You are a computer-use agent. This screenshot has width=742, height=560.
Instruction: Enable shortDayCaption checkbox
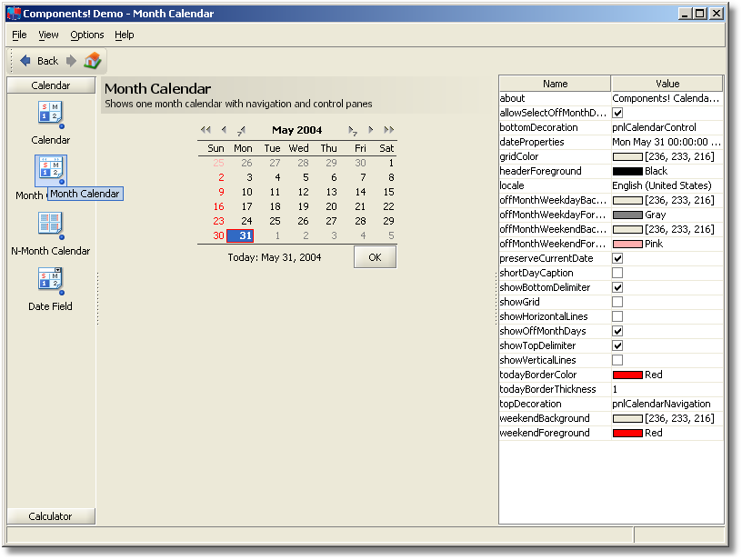(x=617, y=273)
